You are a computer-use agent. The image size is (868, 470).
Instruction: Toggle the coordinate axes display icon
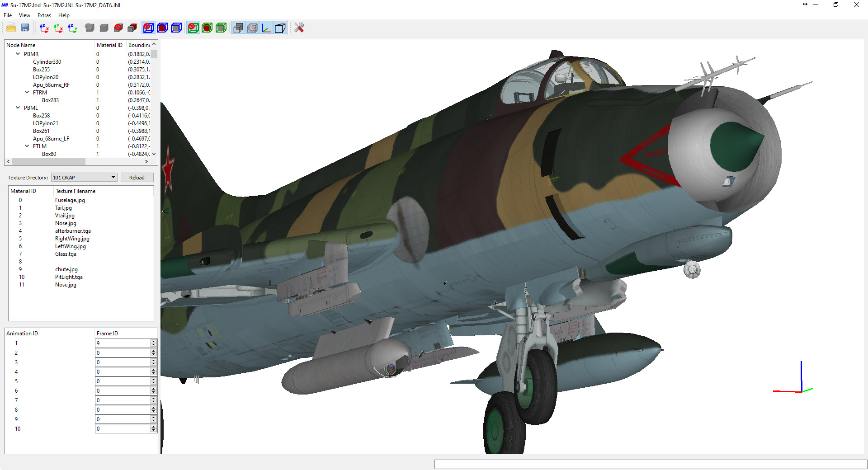click(x=266, y=28)
